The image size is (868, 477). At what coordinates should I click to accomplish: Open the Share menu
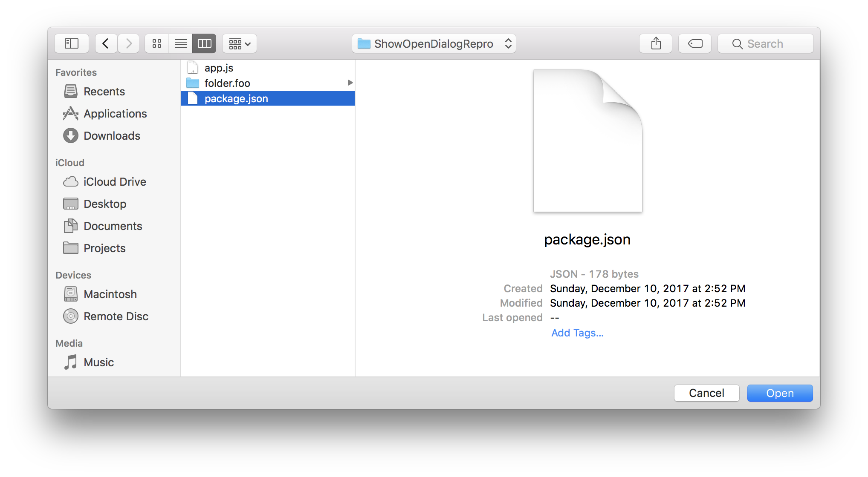655,43
